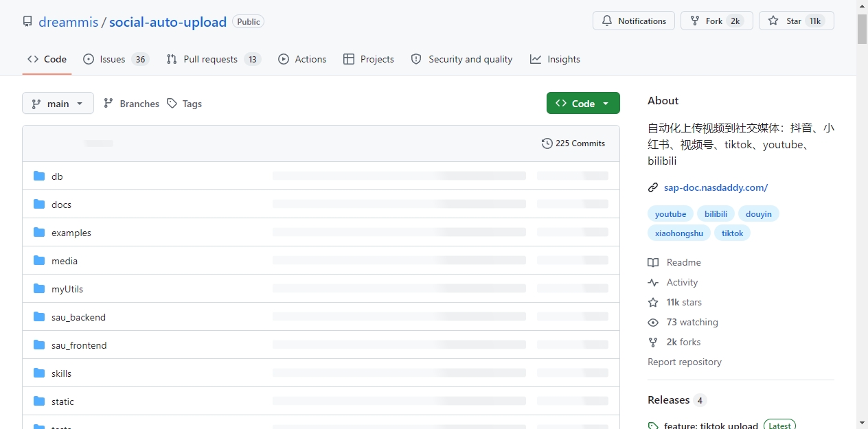Viewport: 868px width, 429px height.
Task: Click Report repository
Action: (x=685, y=362)
